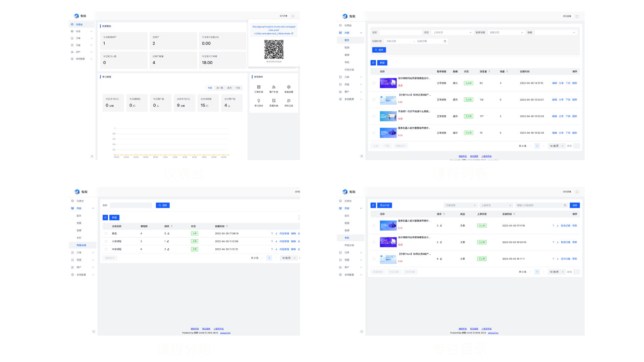Move down the 专栏 row with sort 6
Image resolution: width=644 pixels, height=362 pixels.
pos(558,259)
